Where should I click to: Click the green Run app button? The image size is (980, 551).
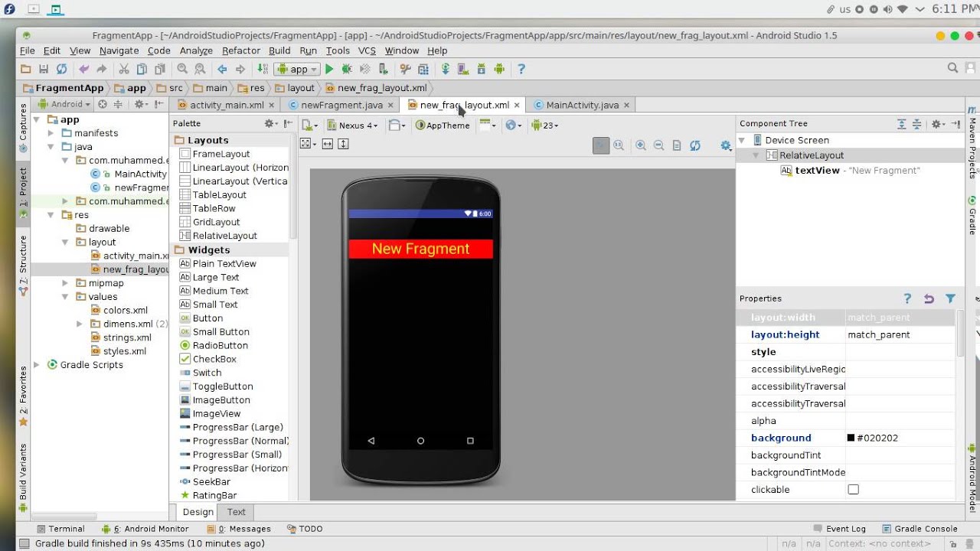pos(329,69)
